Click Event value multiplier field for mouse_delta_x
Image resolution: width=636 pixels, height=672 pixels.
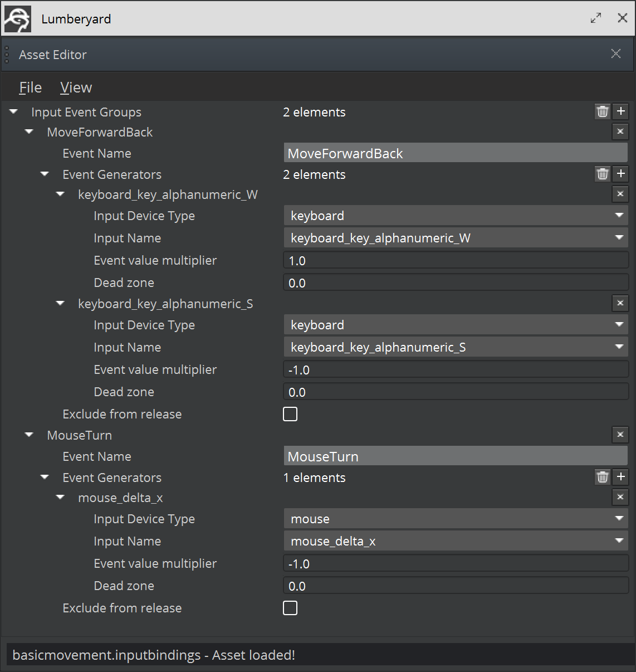(456, 563)
